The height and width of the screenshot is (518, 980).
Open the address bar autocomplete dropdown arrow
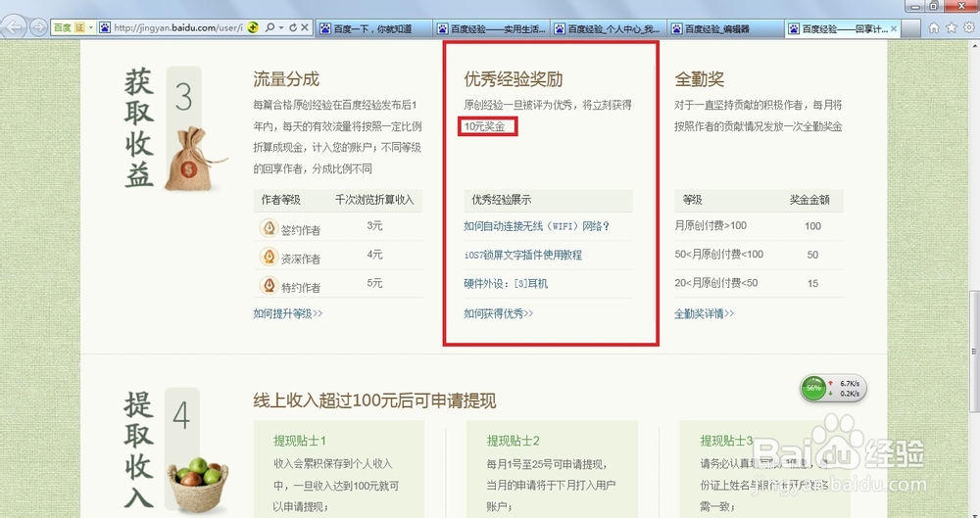pyautogui.click(x=281, y=27)
